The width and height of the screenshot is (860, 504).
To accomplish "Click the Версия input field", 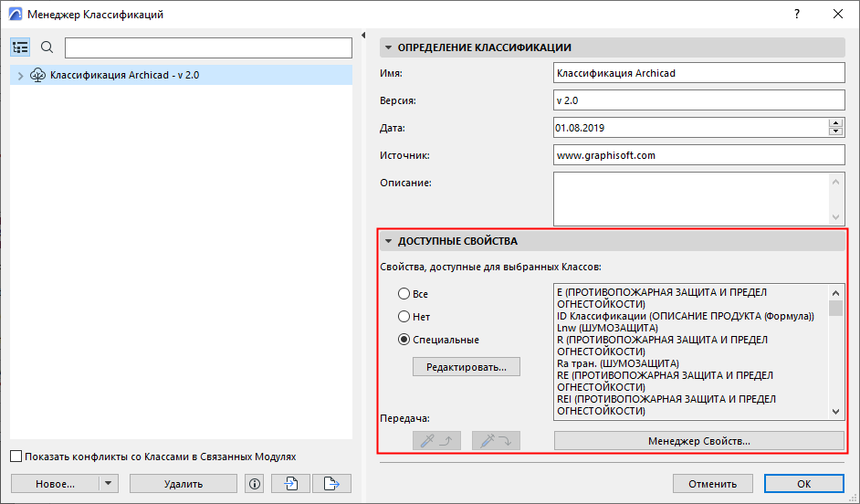I will (698, 100).
